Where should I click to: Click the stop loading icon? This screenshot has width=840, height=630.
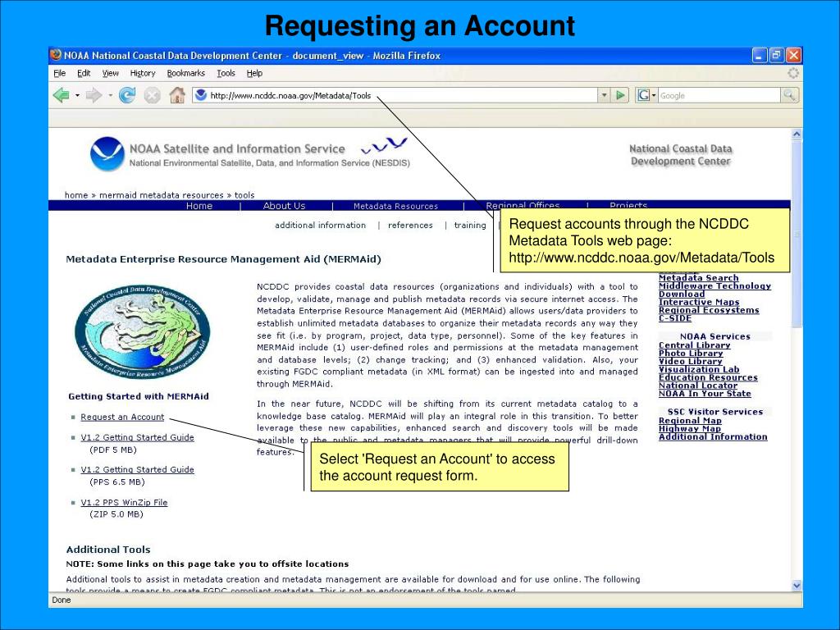[152, 95]
